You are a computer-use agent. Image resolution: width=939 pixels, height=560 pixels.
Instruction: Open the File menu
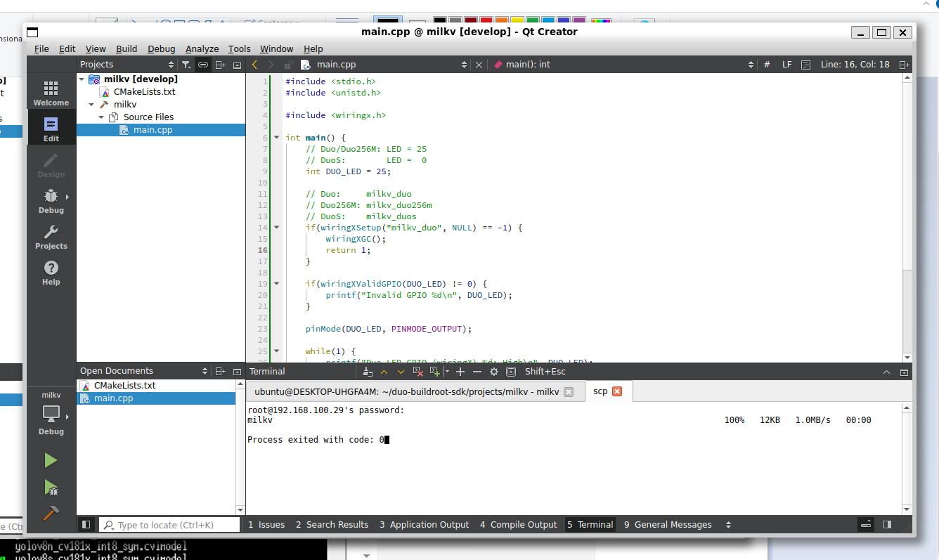point(41,48)
